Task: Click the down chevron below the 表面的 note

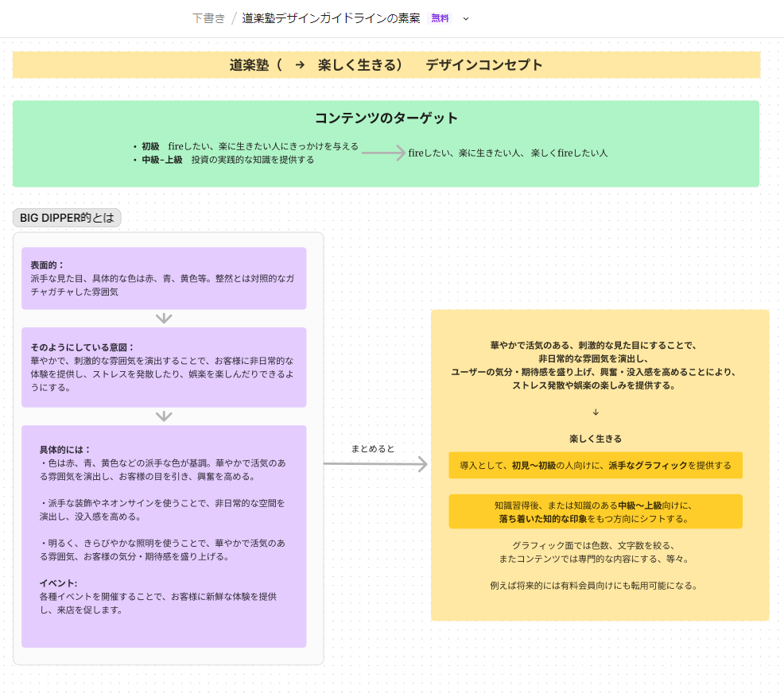Action: point(164,318)
